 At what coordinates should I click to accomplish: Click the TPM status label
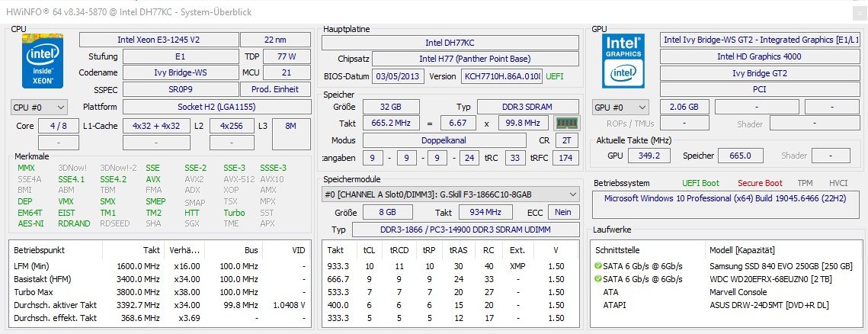tap(805, 183)
